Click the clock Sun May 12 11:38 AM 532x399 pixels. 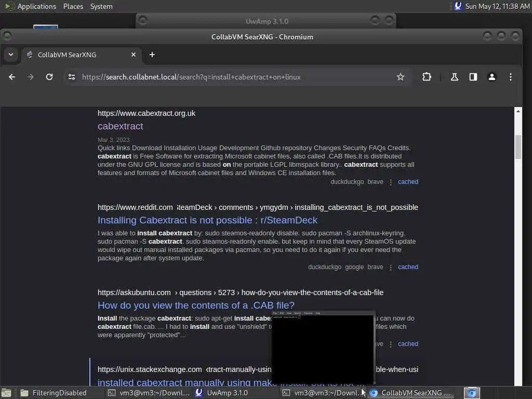497,6
